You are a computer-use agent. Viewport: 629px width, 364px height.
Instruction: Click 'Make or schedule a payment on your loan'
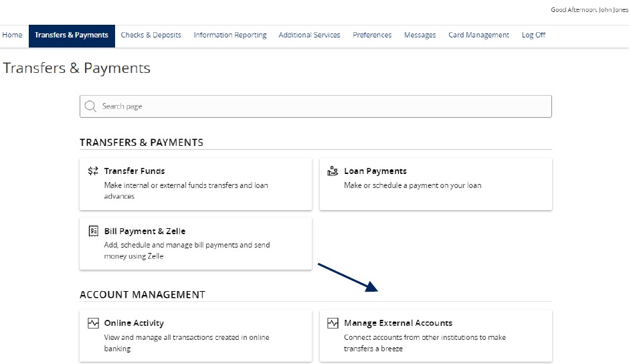(x=412, y=185)
